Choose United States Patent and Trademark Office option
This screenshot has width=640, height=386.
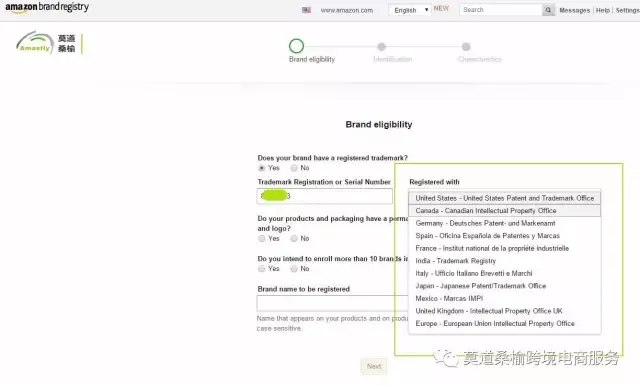pyautogui.click(x=504, y=198)
